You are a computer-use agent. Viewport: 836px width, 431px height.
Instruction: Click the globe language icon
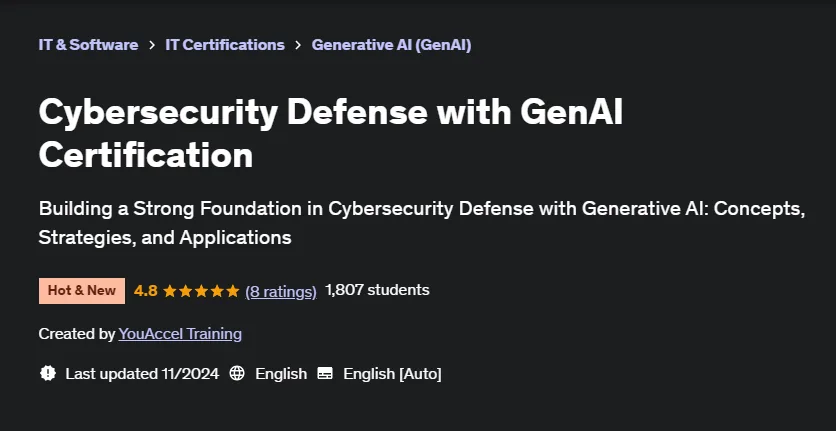[237, 373]
